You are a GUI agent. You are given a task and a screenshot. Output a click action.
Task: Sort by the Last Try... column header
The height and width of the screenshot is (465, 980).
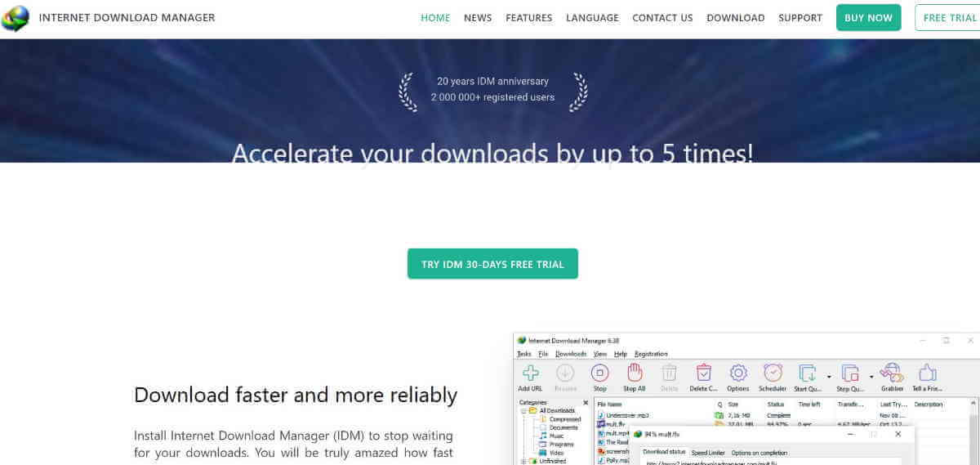[x=893, y=404]
